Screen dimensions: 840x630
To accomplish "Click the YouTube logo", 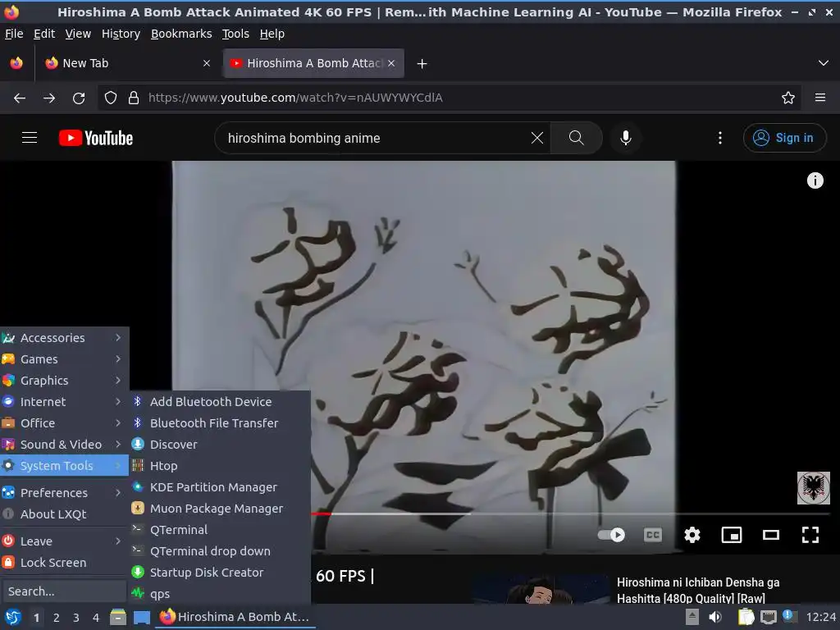I will 96,138.
